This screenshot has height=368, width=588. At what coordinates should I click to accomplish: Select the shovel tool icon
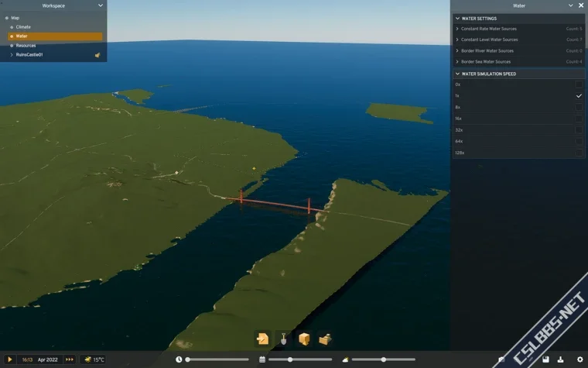pos(284,339)
